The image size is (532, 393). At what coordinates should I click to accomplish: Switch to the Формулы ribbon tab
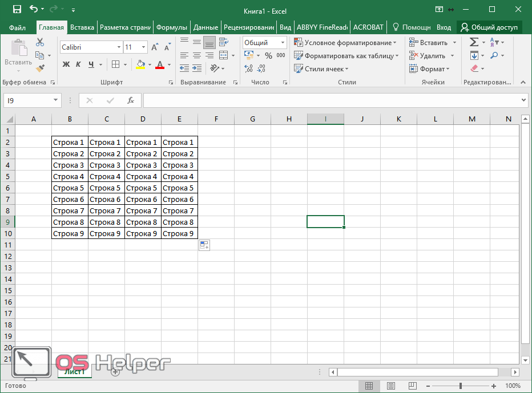click(x=172, y=27)
